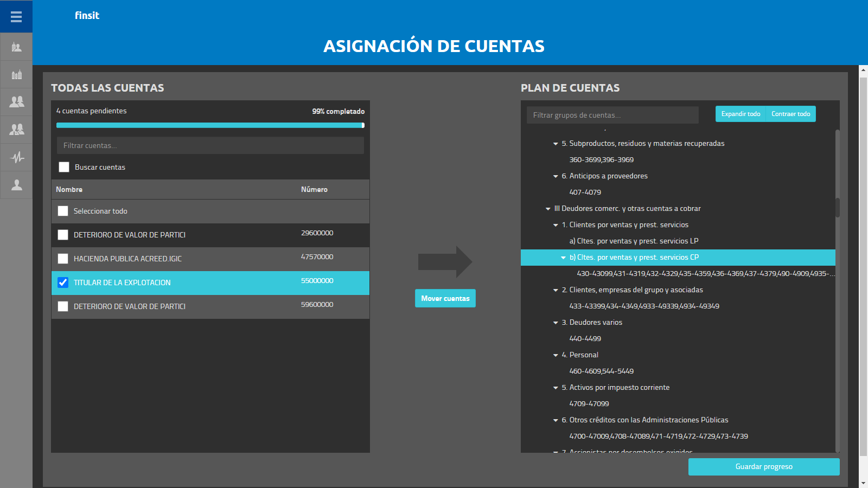Tick the Seleccionar todo checkbox

(x=63, y=211)
